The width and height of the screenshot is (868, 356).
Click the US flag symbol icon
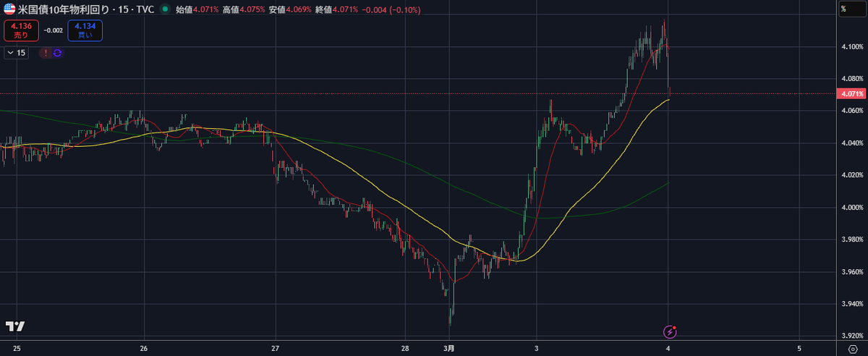tap(10, 10)
